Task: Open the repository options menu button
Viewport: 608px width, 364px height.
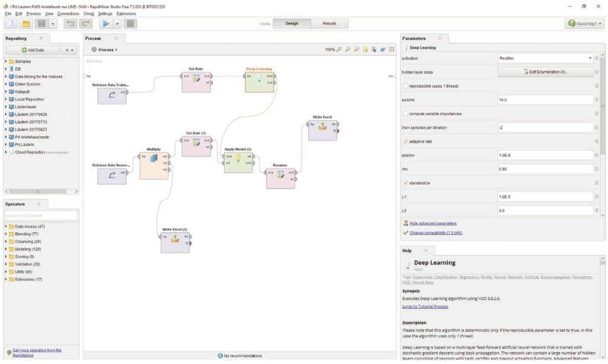Action: [x=69, y=50]
